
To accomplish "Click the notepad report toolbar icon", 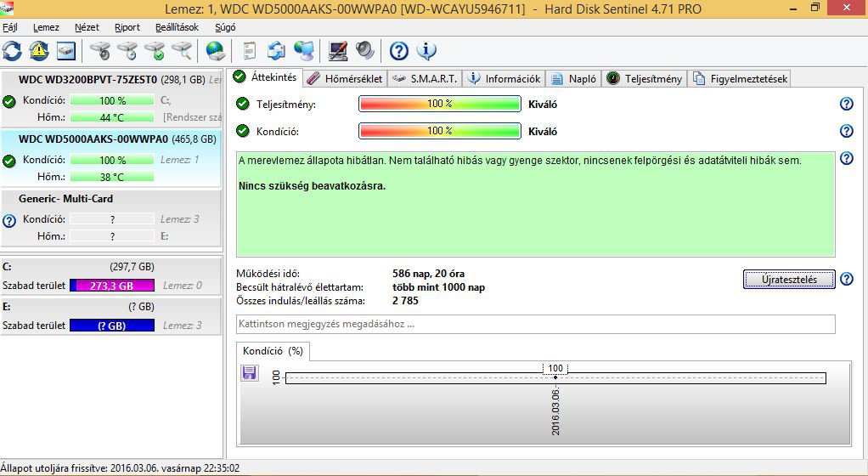I will click(x=250, y=51).
